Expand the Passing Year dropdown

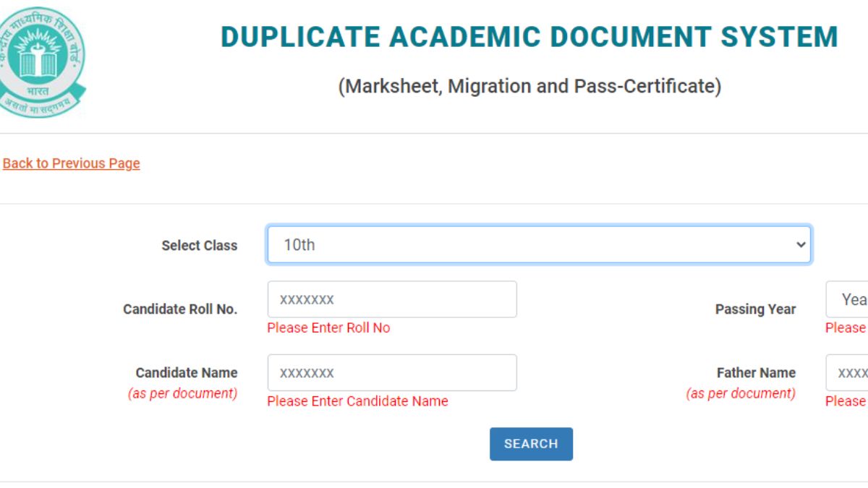pyautogui.click(x=848, y=299)
